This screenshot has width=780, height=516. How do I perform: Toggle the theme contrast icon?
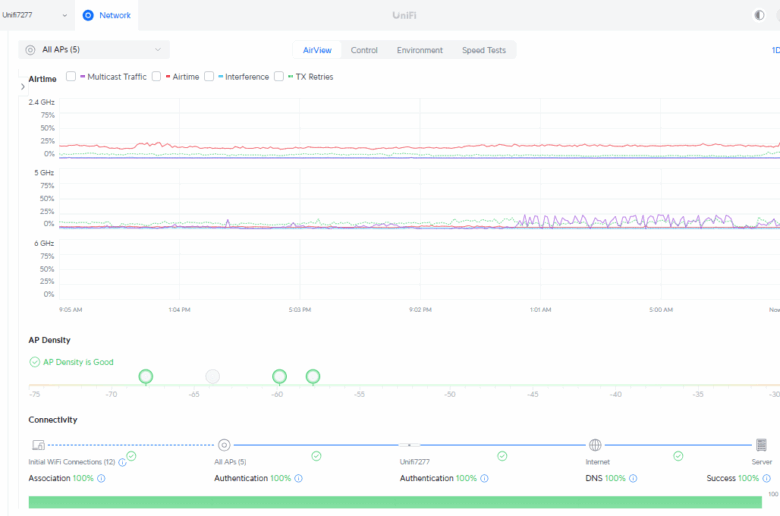point(759,15)
